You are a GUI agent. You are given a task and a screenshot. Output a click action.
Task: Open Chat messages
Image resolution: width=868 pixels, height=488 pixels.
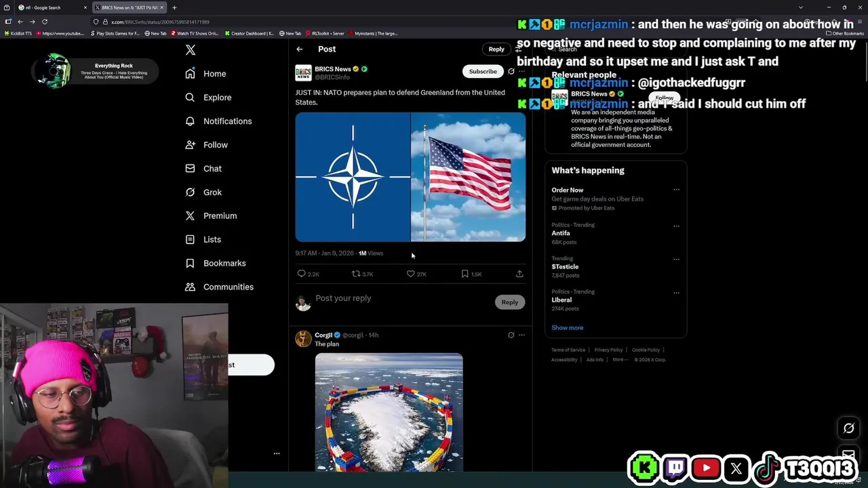coord(203,169)
